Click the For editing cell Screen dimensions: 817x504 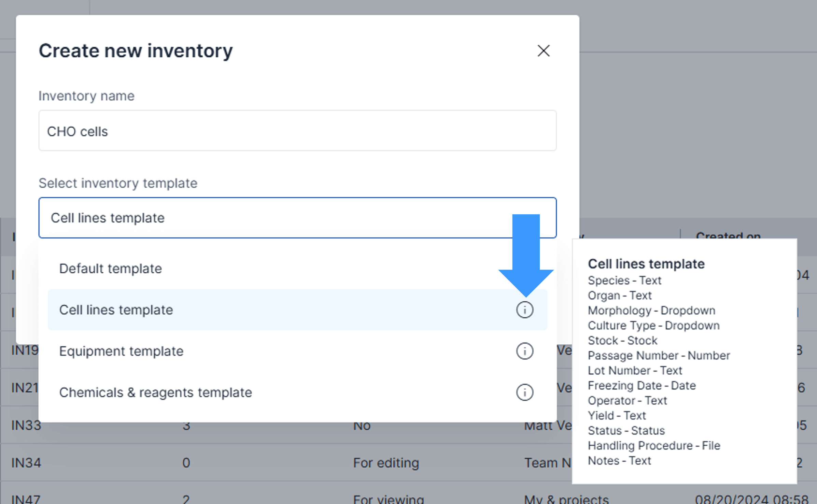[x=386, y=463]
